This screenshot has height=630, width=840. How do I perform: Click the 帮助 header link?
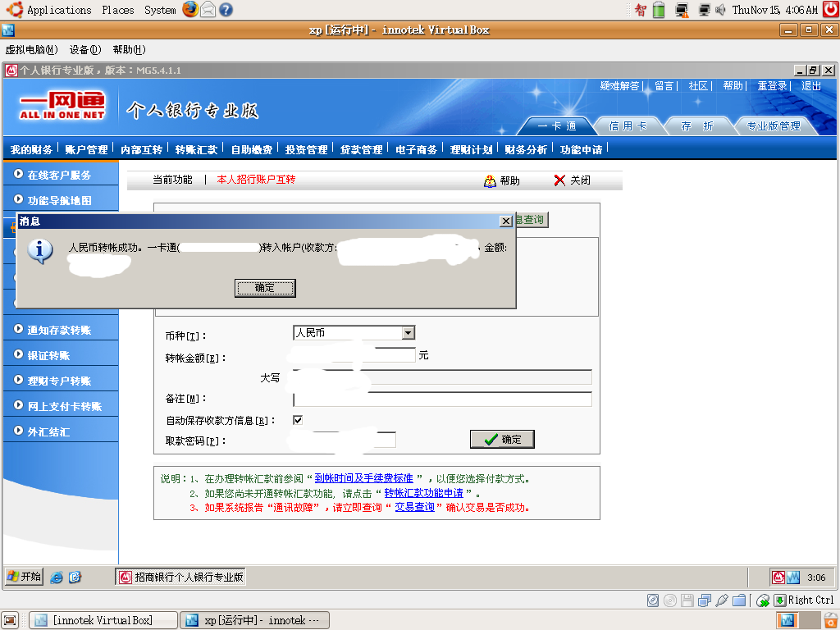[x=733, y=85]
